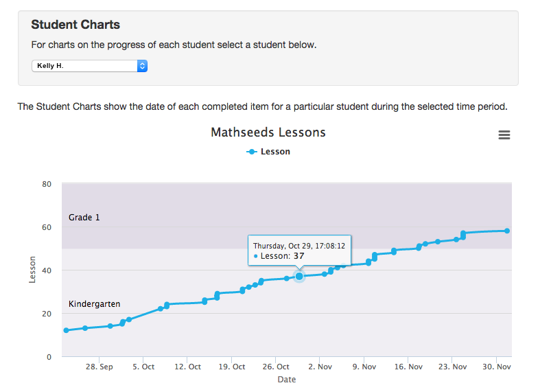Open the chart context menu hamburger icon

[504, 135]
